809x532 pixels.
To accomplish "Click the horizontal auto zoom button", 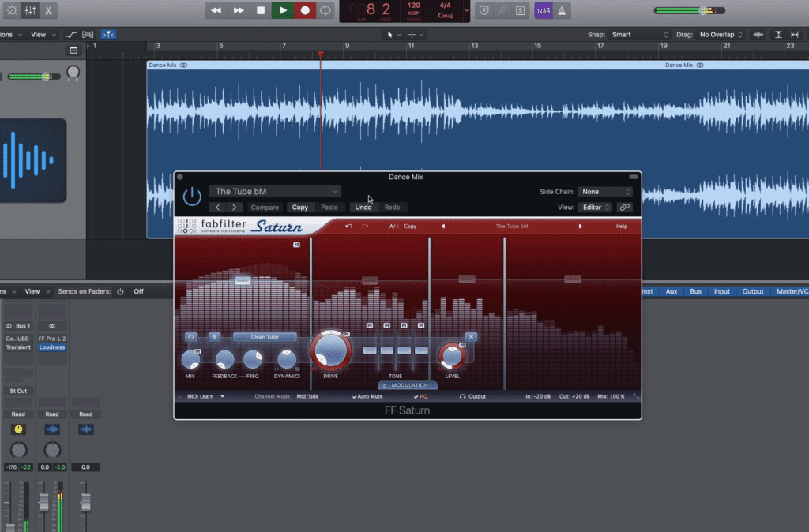I will point(795,35).
